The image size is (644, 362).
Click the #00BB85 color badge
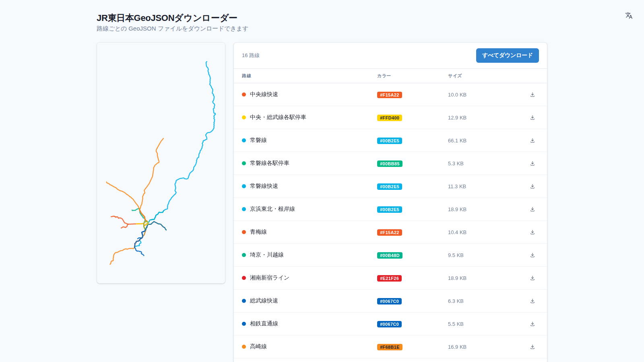[390, 164]
